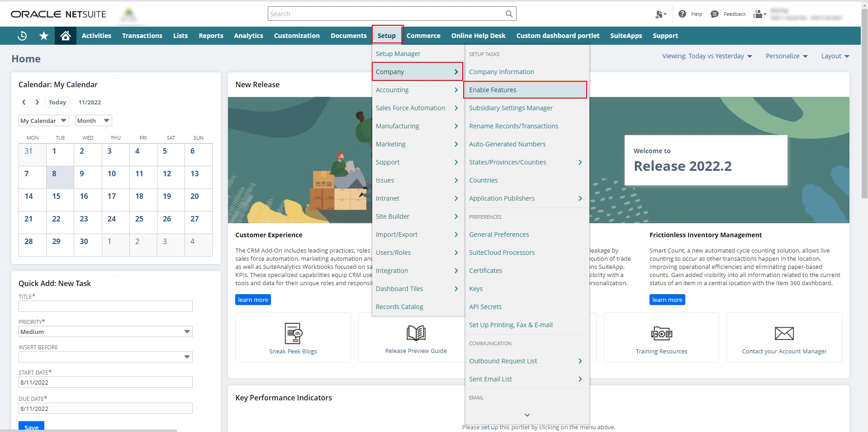Image resolution: width=868 pixels, height=432 pixels.
Task: Open the Training Resources icon tile
Action: pyautogui.click(x=661, y=333)
